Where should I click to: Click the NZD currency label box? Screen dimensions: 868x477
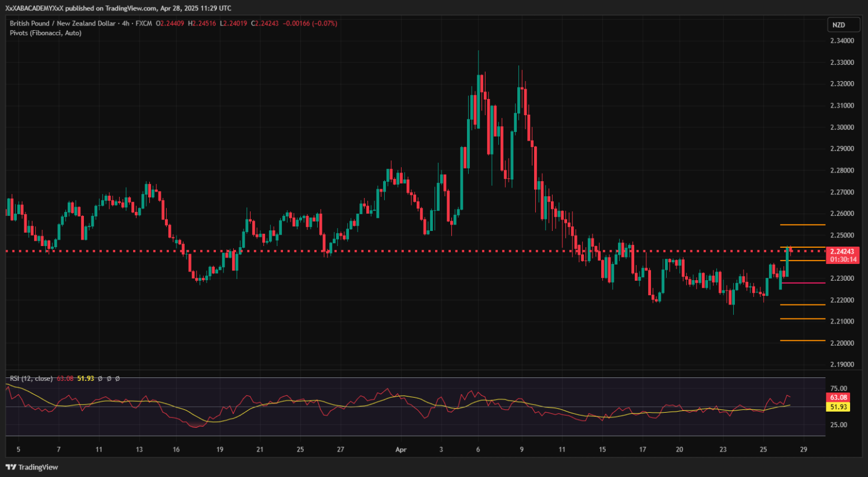(838, 25)
